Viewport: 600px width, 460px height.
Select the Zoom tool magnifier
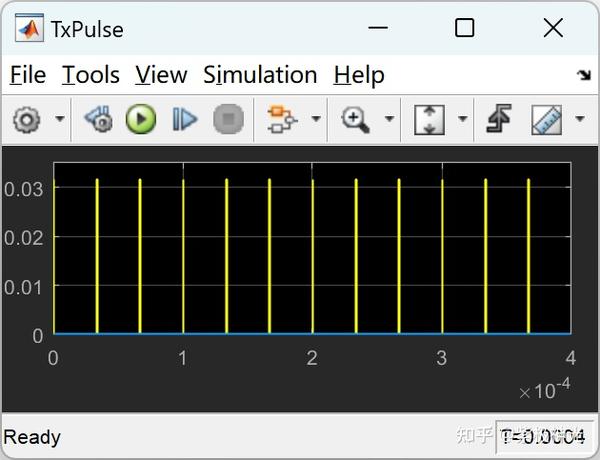pyautogui.click(x=355, y=120)
